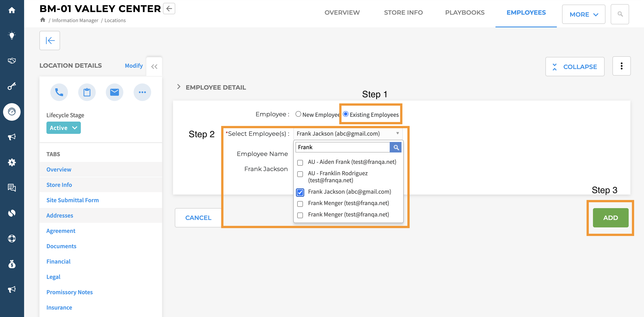The image size is (644, 317).
Task: Open the MORE dropdown menu
Action: [x=584, y=14]
